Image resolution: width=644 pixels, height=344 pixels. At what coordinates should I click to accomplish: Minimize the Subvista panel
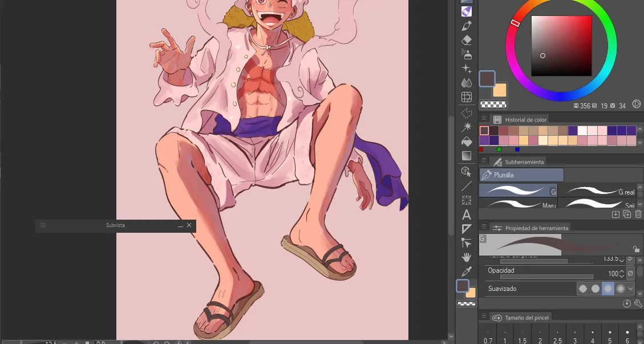(180, 226)
